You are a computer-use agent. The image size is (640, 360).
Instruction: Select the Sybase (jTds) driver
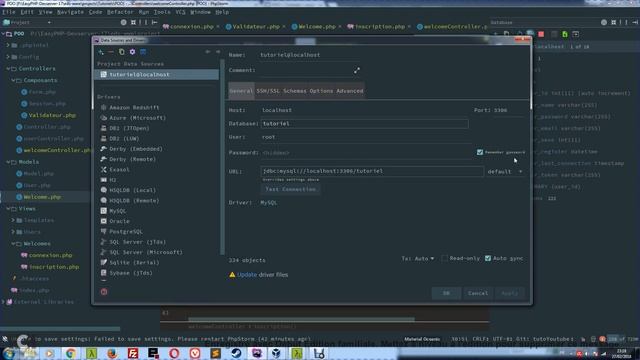point(131,273)
